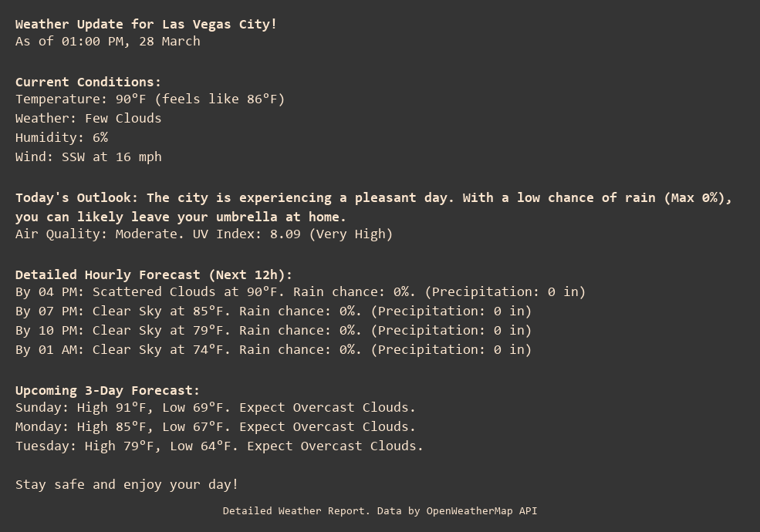Click the "umbrella at home" sentence line
The height and width of the screenshot is (532, 760).
[181, 217]
